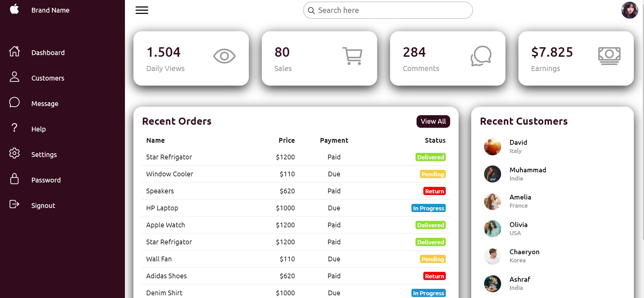Click the Password lock icon
This screenshot has width=644, height=298.
(14, 179)
